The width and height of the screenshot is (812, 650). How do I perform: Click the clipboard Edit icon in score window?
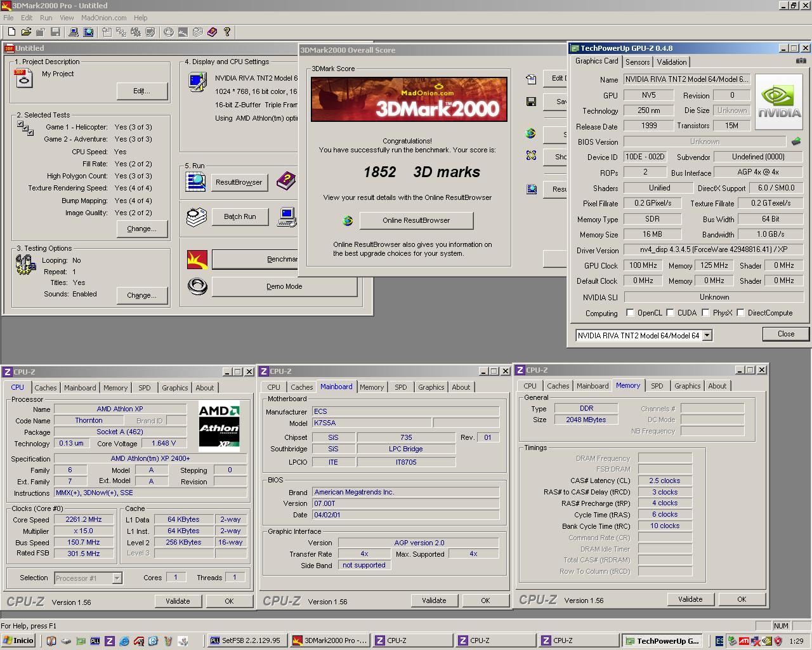pyautogui.click(x=531, y=79)
